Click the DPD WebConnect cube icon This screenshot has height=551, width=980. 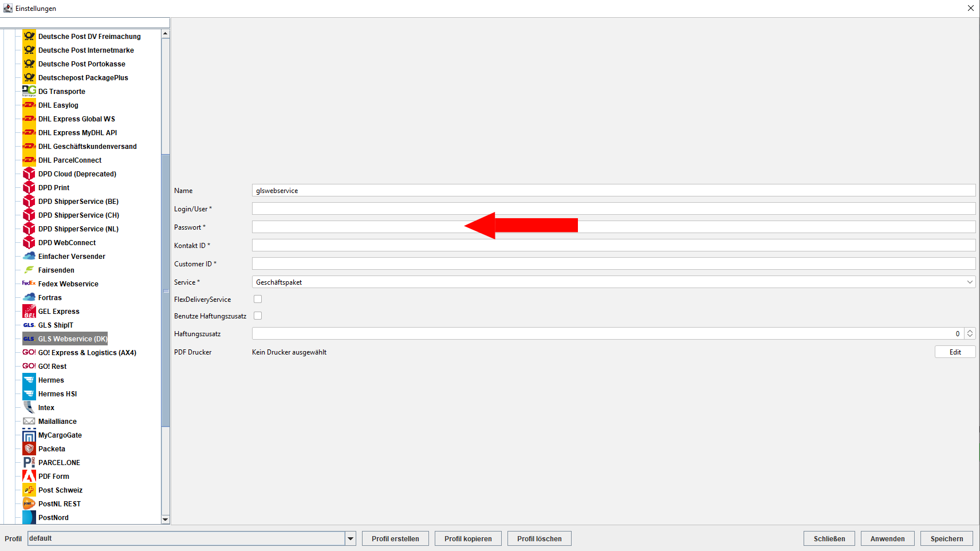pyautogui.click(x=29, y=242)
